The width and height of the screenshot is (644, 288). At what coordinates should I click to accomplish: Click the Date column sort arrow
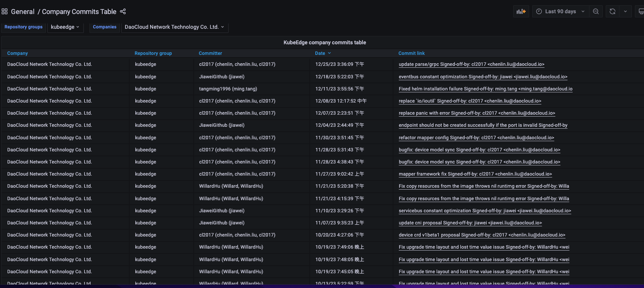(329, 53)
